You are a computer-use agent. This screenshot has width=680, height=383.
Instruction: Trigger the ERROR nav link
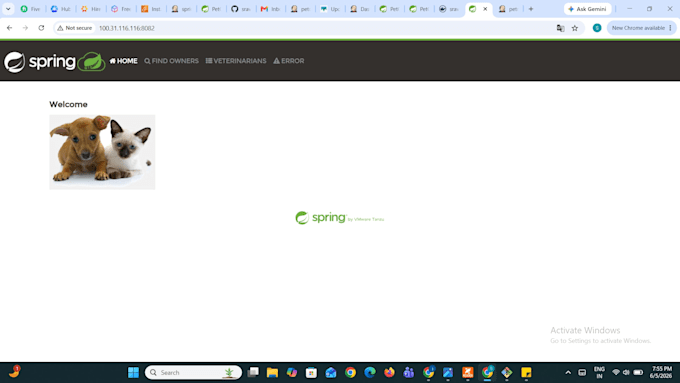(x=288, y=61)
